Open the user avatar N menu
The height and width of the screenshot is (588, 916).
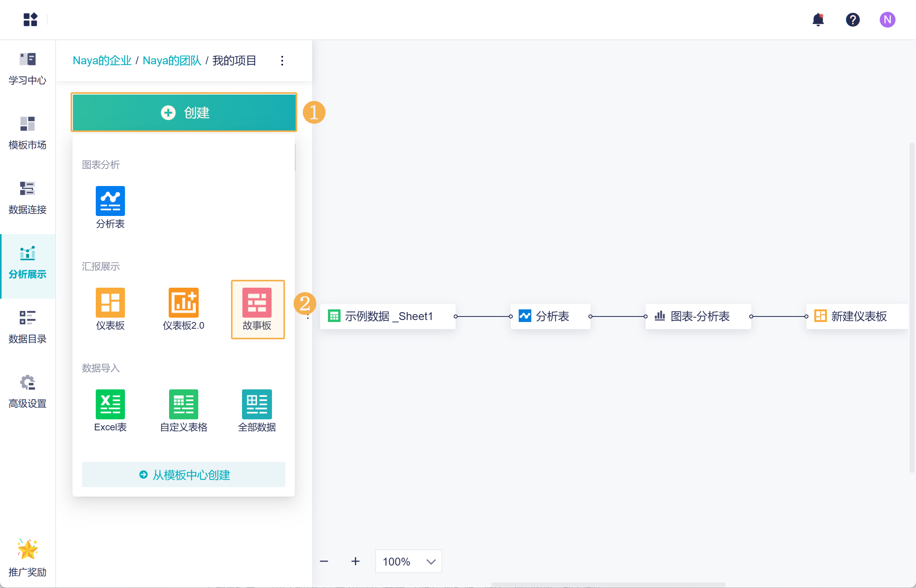click(887, 19)
